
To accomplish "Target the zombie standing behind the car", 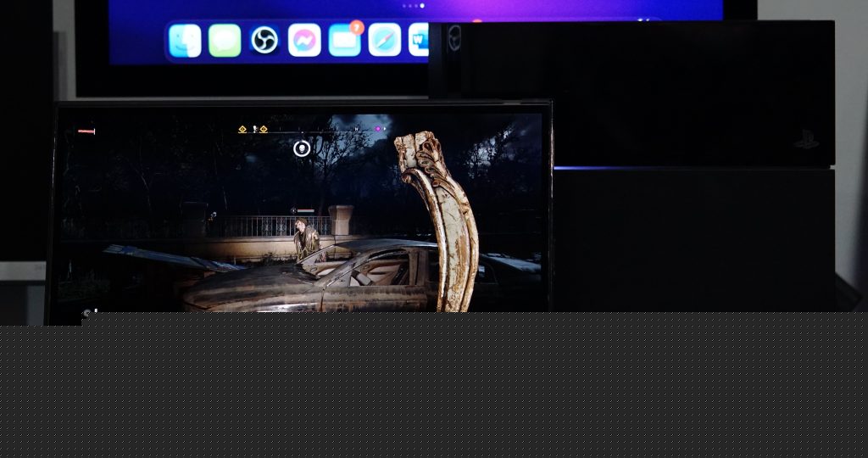I will [304, 240].
